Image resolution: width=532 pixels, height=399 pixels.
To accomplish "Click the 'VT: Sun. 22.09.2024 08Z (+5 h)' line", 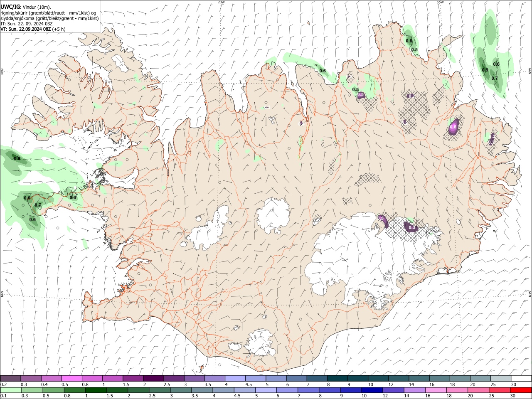I will 33,29.
